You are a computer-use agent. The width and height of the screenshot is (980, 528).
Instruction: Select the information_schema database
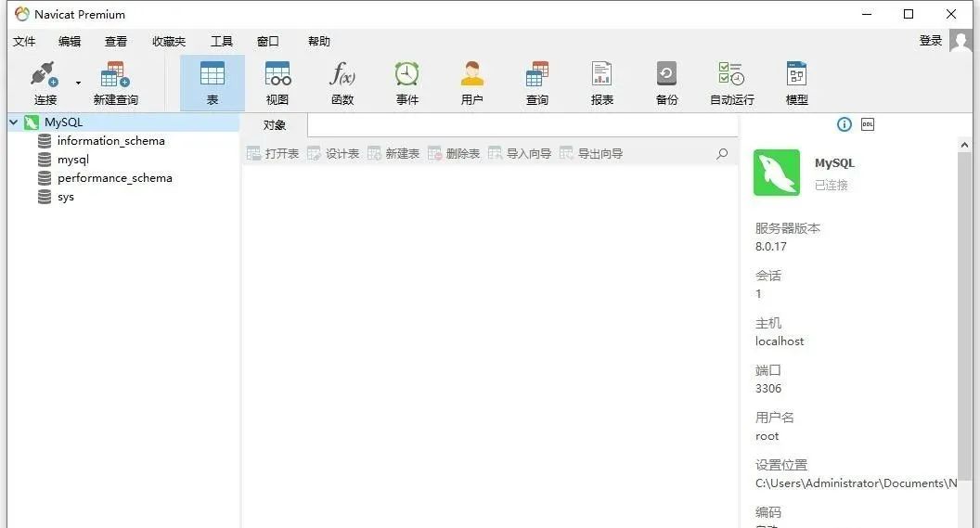point(110,141)
